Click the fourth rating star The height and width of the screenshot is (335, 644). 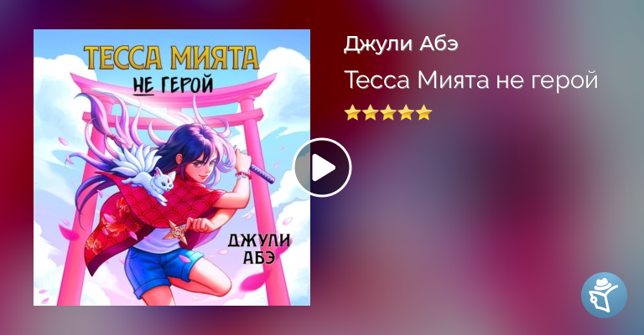(406, 112)
